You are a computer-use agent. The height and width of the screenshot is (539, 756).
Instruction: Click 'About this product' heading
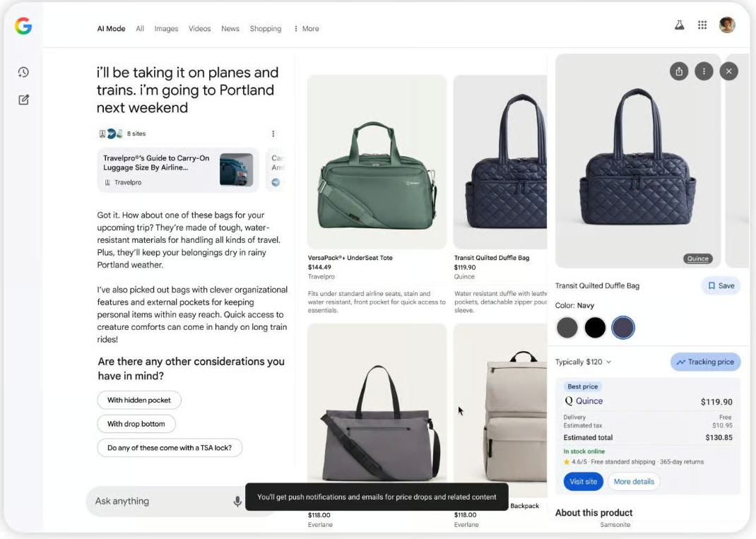coord(593,513)
